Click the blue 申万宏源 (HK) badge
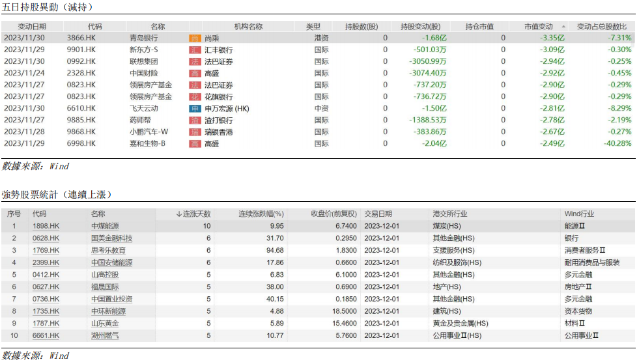This screenshot has width=639, height=364. [x=195, y=109]
